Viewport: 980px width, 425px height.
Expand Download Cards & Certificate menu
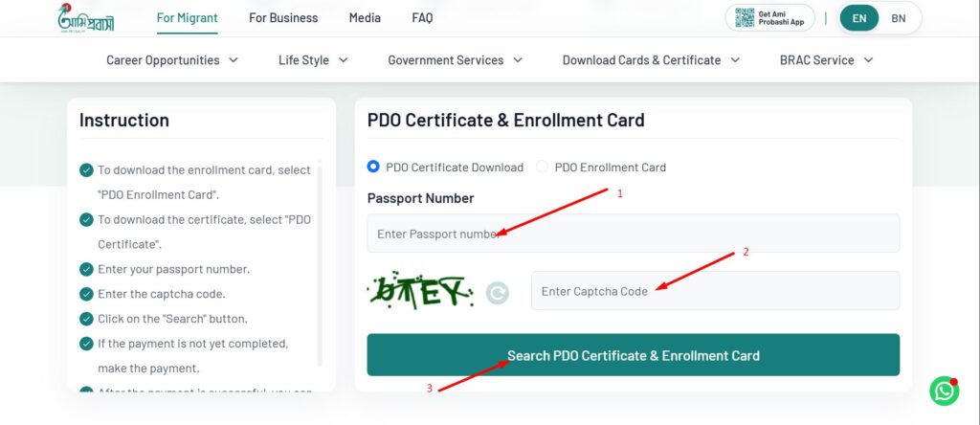coord(651,60)
